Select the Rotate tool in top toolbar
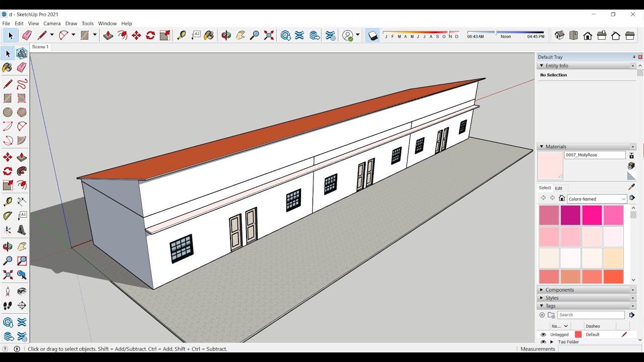 click(x=150, y=35)
